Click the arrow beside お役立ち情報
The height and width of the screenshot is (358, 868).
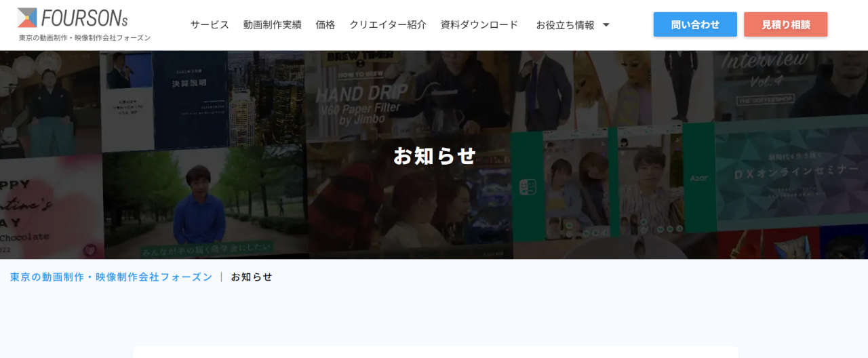click(x=606, y=25)
